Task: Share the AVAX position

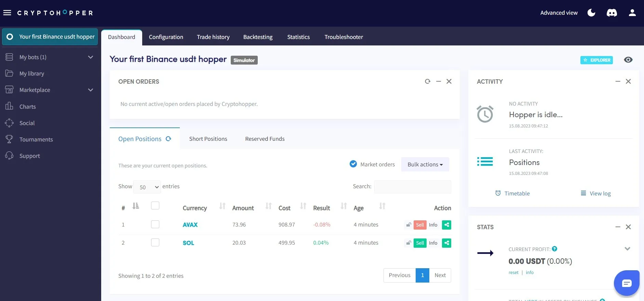Action: click(446, 225)
